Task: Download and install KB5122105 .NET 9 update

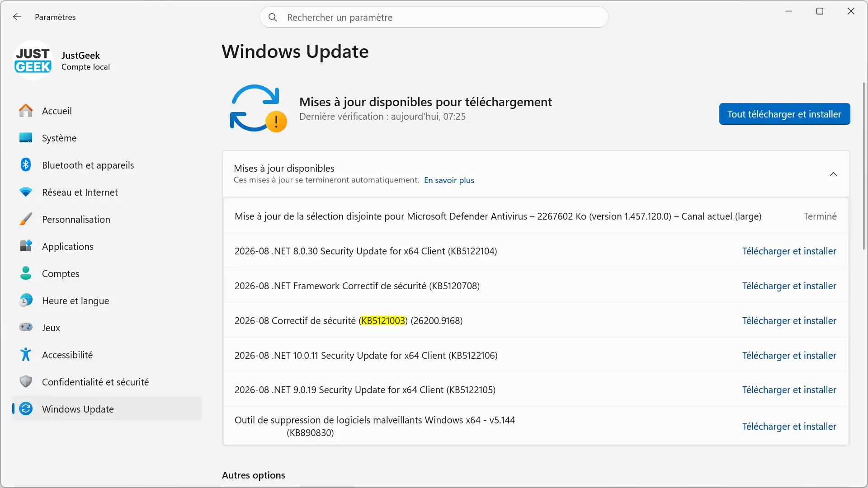Action: (x=789, y=390)
